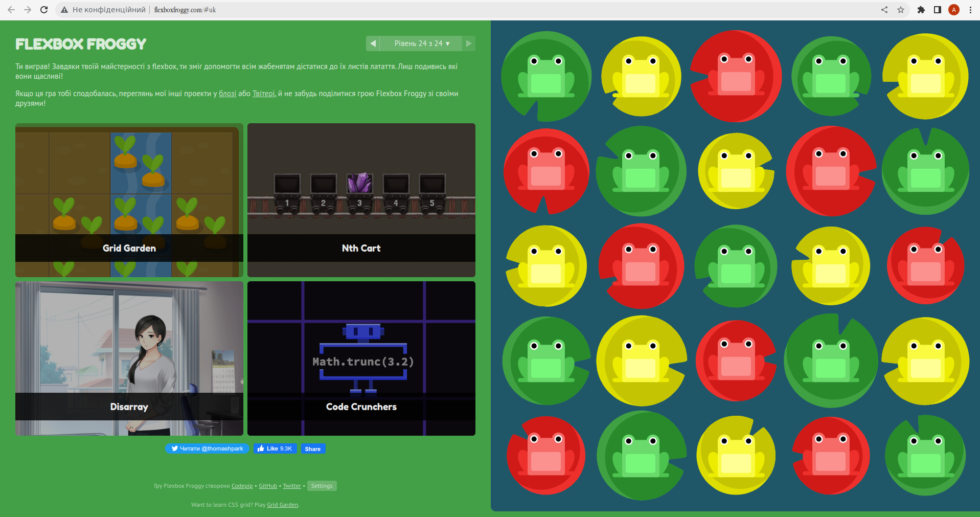
Task: Click the share page icon in the address bar
Action: pyautogui.click(x=884, y=10)
